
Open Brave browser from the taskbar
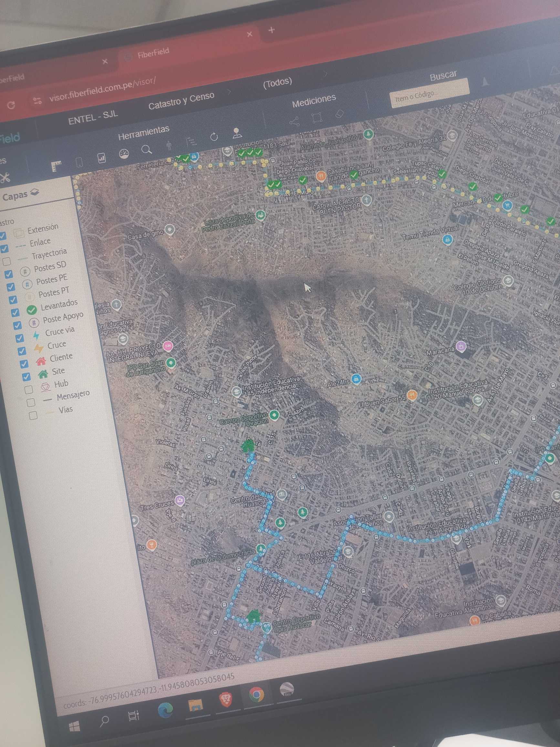(226, 699)
